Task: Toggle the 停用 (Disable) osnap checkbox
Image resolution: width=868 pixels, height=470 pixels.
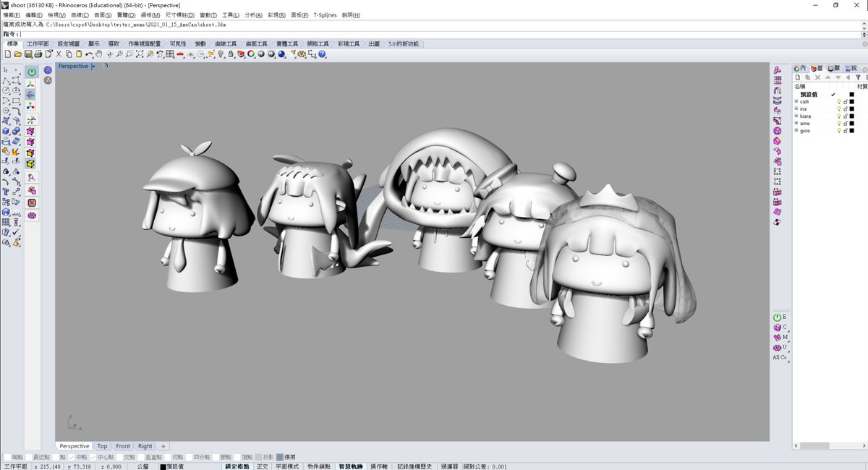Action: point(279,457)
